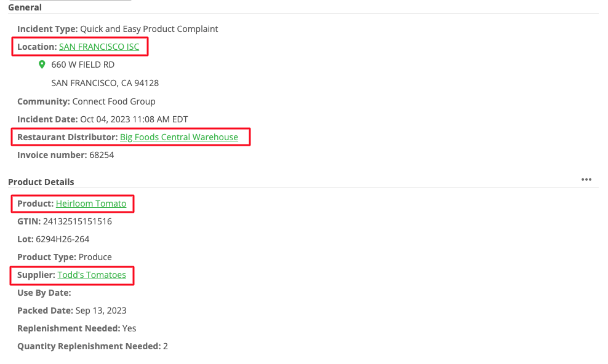Click the SAN FRANCISCO, CA 94128 line

[x=105, y=83]
